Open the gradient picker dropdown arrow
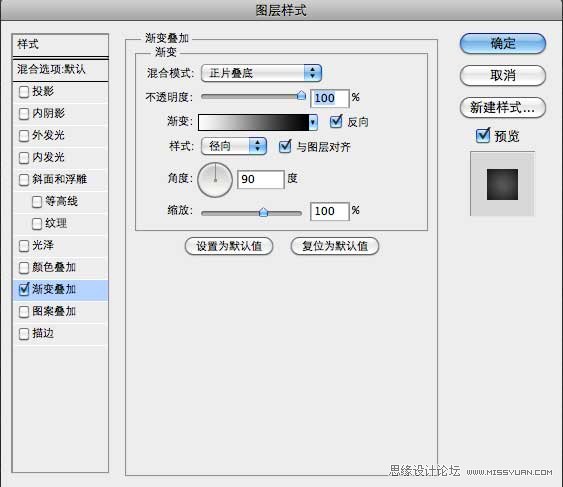The image size is (563, 487). [313, 122]
